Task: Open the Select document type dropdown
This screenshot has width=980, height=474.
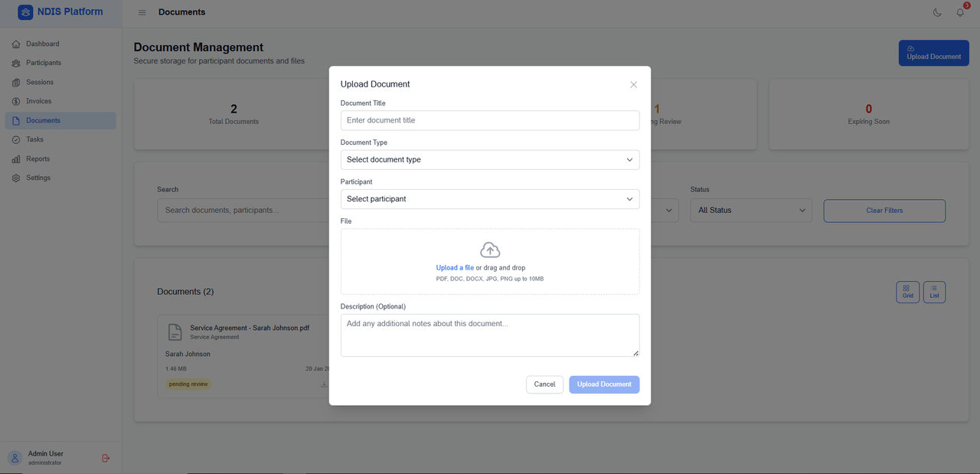Action: [490, 159]
